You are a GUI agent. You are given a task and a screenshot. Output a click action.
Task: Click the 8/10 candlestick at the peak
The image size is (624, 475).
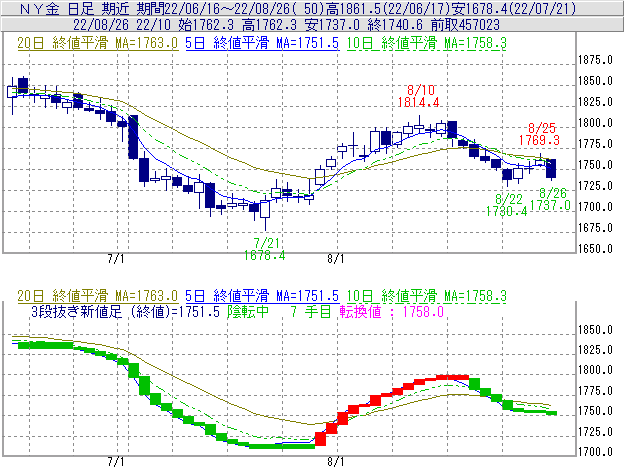click(419, 126)
